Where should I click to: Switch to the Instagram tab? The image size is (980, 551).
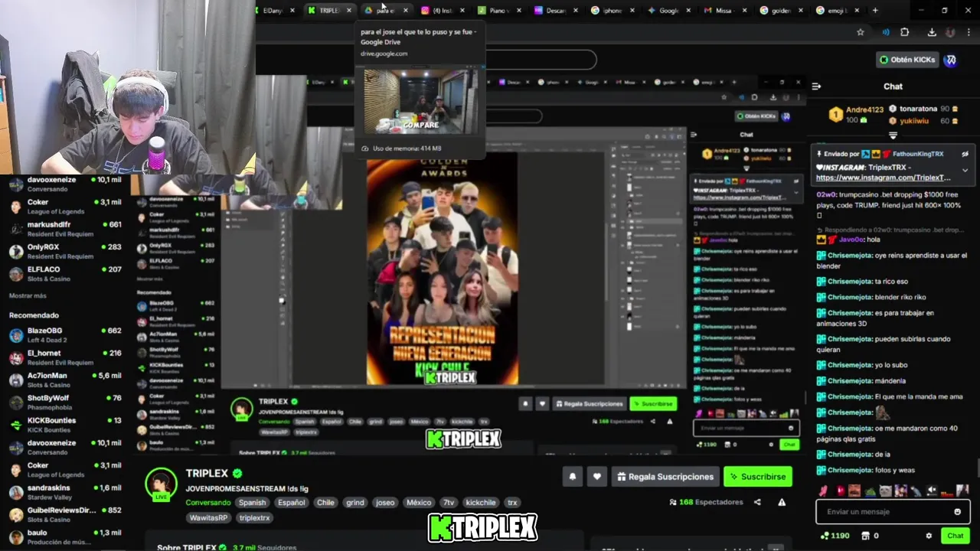point(442,10)
